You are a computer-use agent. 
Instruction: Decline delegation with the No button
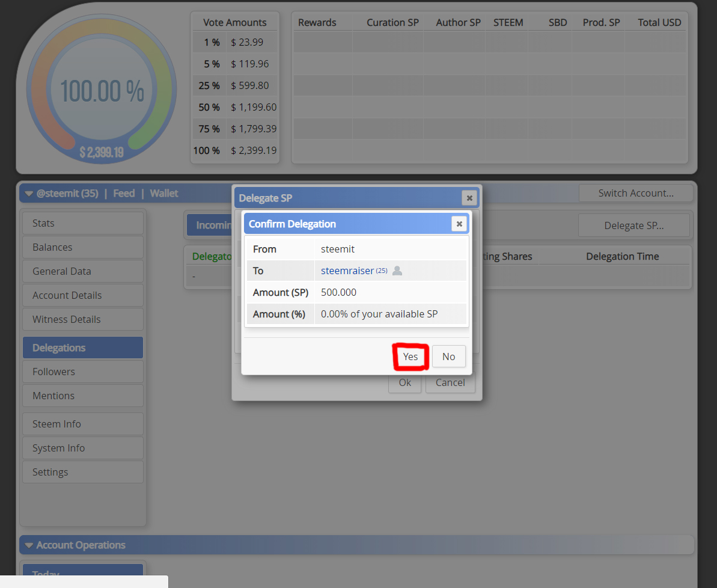click(x=448, y=357)
